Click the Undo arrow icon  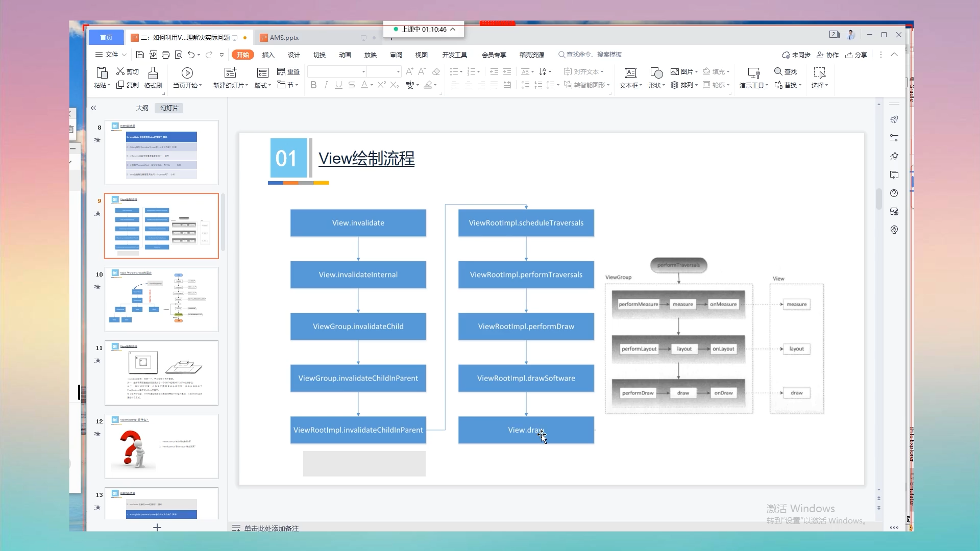coord(191,55)
